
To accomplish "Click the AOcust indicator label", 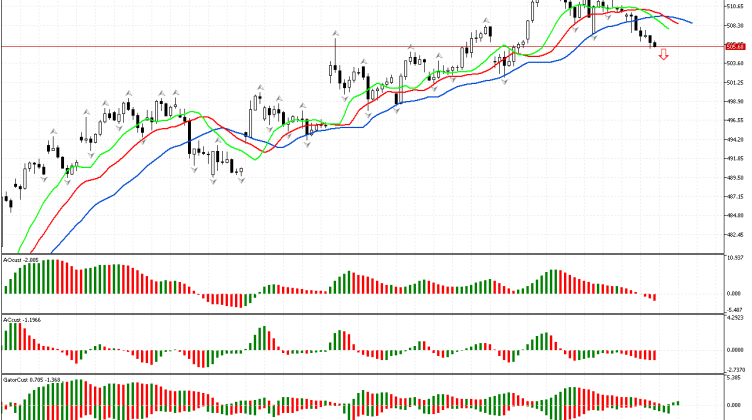I will tap(21, 259).
